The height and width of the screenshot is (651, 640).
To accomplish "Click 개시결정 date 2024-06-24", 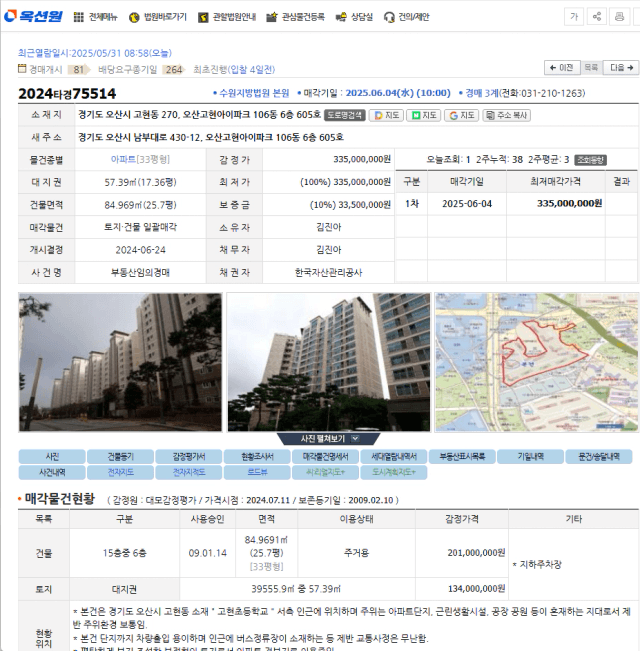I will tap(140, 250).
